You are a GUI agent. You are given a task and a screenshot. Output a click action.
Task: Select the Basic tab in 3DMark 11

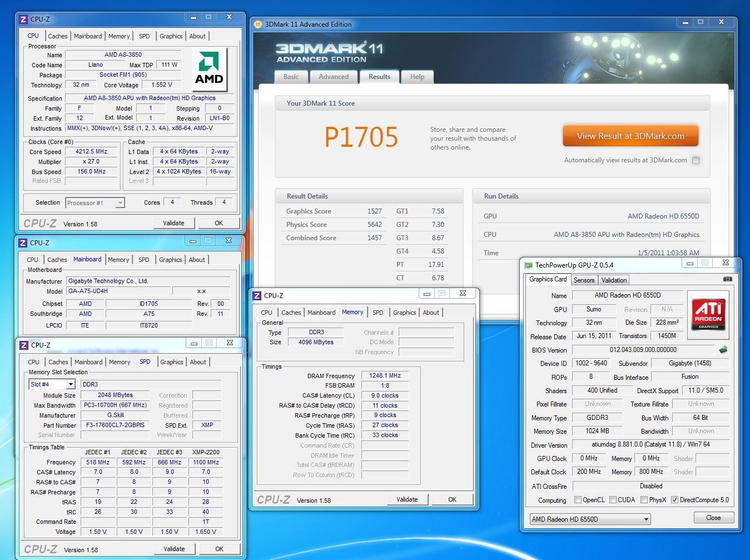pos(291,77)
